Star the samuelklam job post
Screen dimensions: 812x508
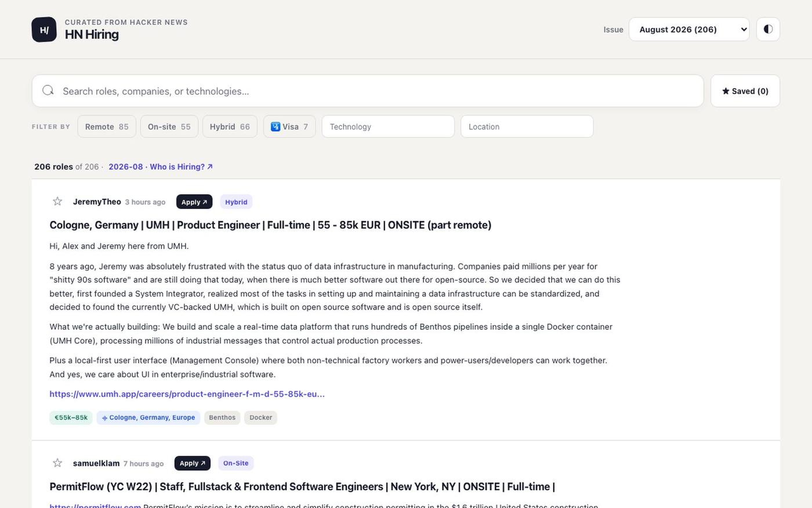coord(57,463)
